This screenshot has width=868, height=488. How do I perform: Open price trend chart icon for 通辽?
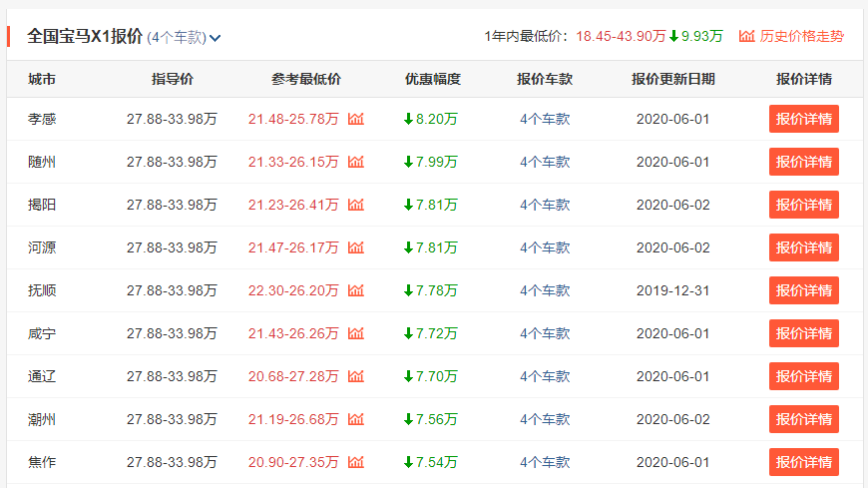pyautogui.click(x=356, y=376)
